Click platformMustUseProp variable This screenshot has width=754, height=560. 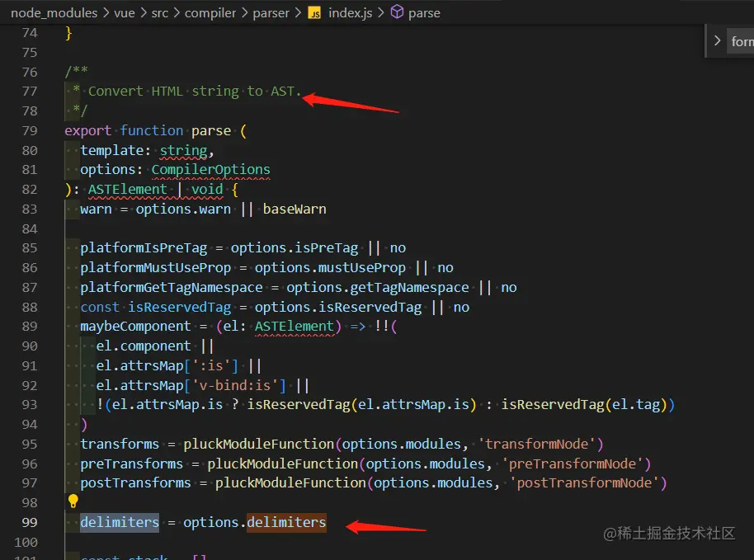click(x=155, y=268)
